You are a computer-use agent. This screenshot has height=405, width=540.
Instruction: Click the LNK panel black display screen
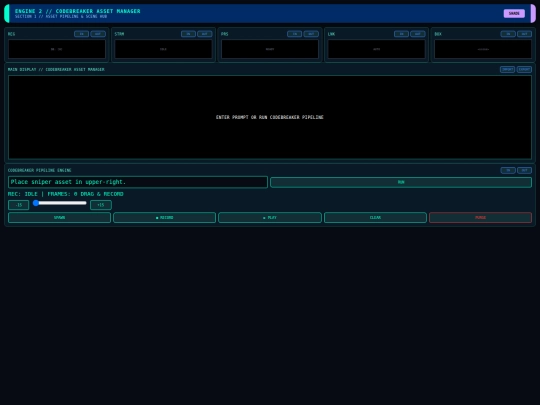pos(376,49)
